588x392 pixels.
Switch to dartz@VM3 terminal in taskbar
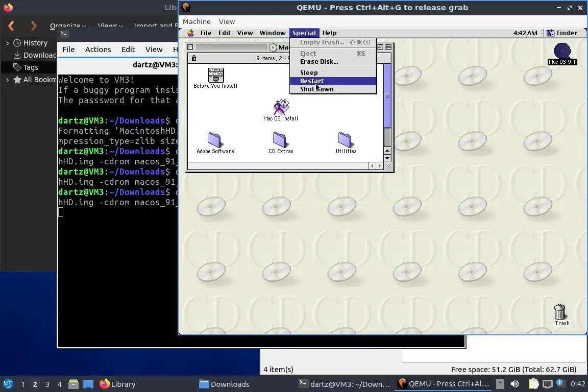345,384
